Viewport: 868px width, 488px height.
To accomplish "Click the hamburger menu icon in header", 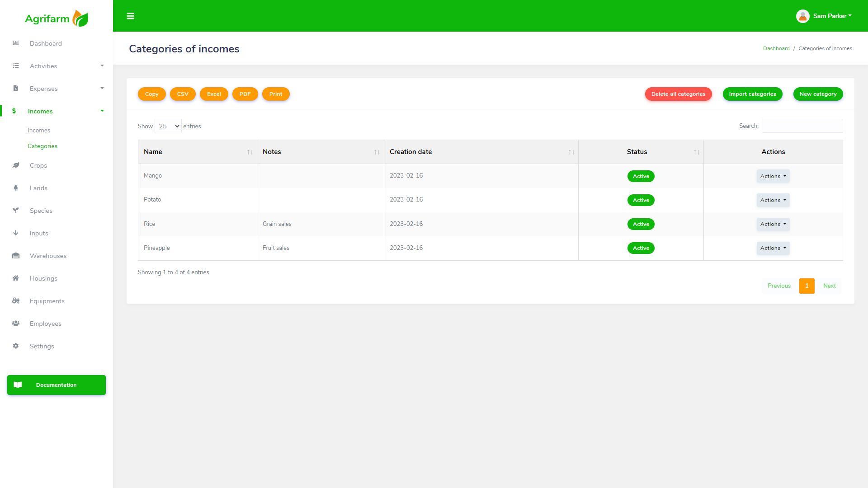I will coord(130,16).
